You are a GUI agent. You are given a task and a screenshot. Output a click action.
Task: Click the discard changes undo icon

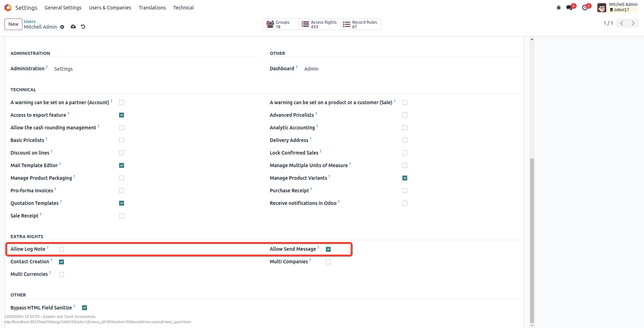tap(83, 27)
